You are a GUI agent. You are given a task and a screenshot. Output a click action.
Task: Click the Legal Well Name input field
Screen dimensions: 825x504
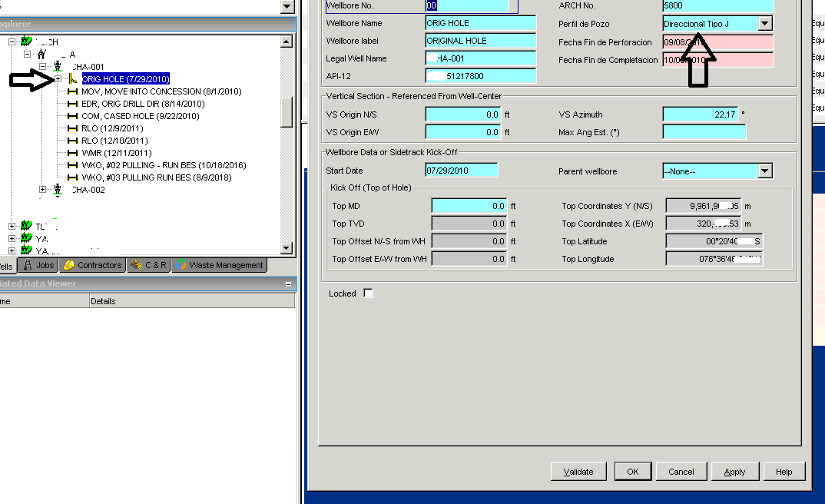tap(480, 58)
